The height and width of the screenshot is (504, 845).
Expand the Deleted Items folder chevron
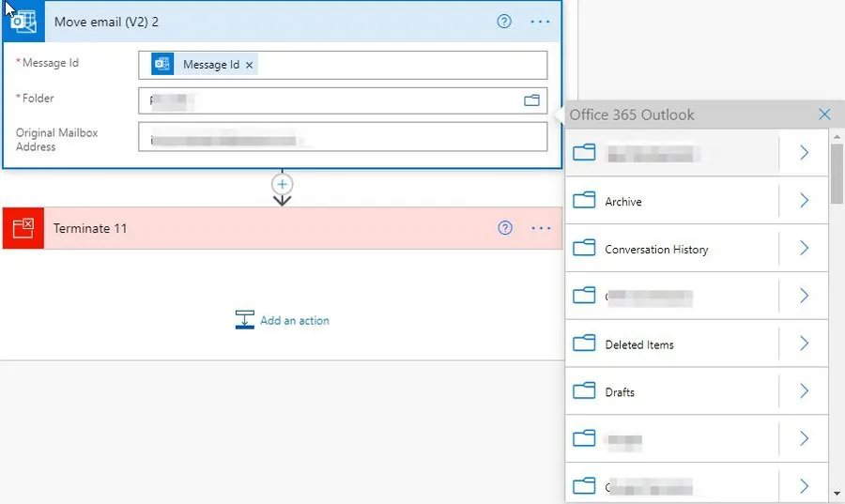(x=804, y=344)
